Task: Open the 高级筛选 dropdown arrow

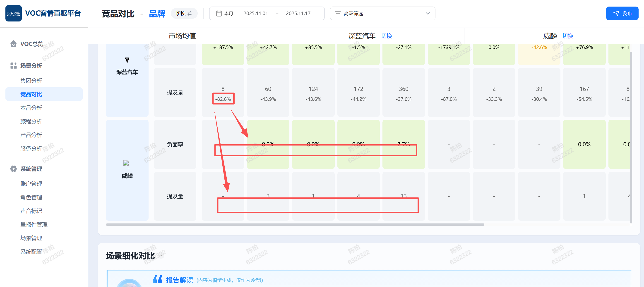Action: 428,14
